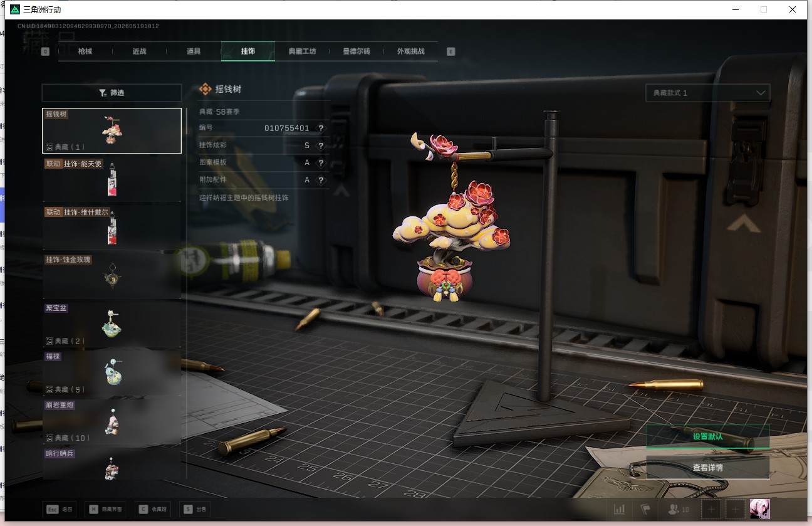Switch to the 道具 items tab

point(194,51)
